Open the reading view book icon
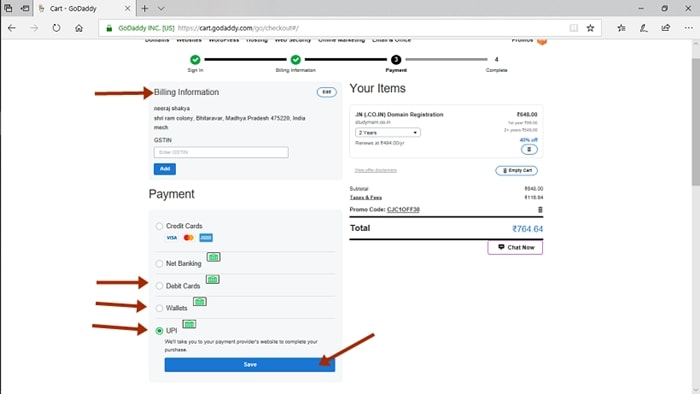The image size is (700, 394). pos(574,28)
